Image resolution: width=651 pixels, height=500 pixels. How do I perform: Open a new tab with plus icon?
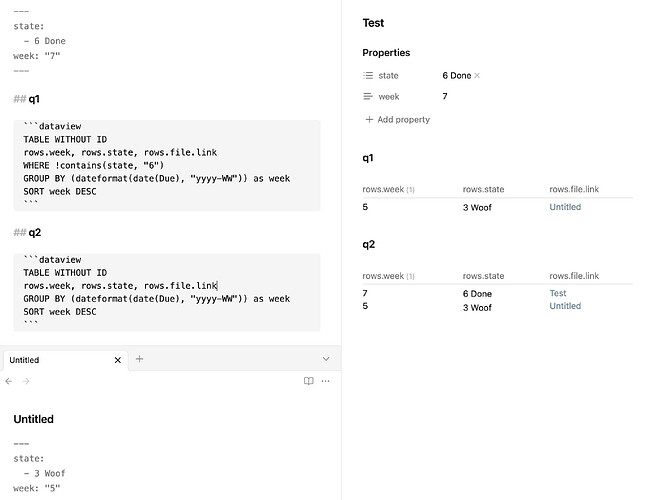(x=140, y=359)
